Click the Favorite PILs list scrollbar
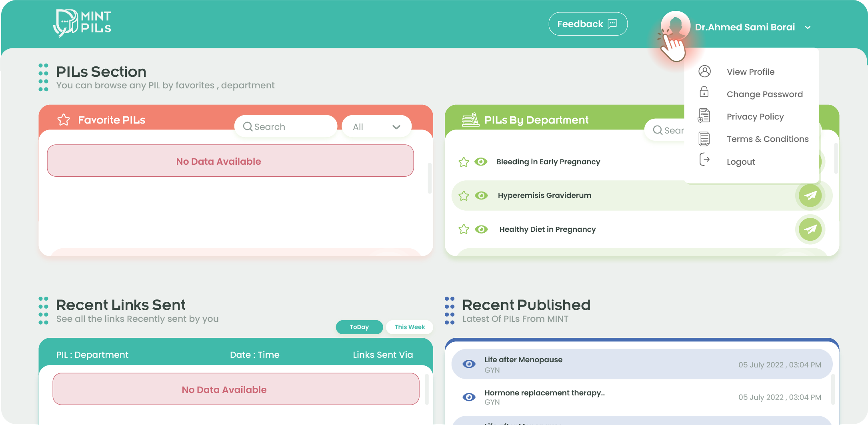Image resolution: width=868 pixels, height=425 pixels. [x=430, y=178]
